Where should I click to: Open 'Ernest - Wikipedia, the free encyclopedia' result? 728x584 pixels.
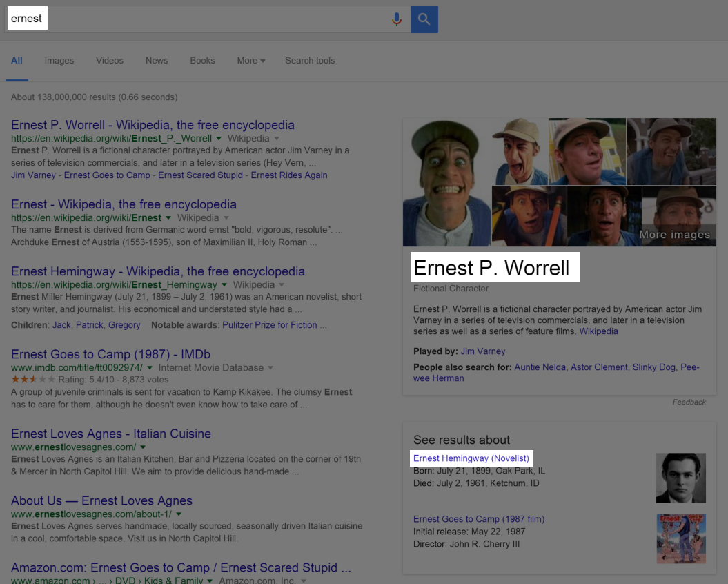124,204
